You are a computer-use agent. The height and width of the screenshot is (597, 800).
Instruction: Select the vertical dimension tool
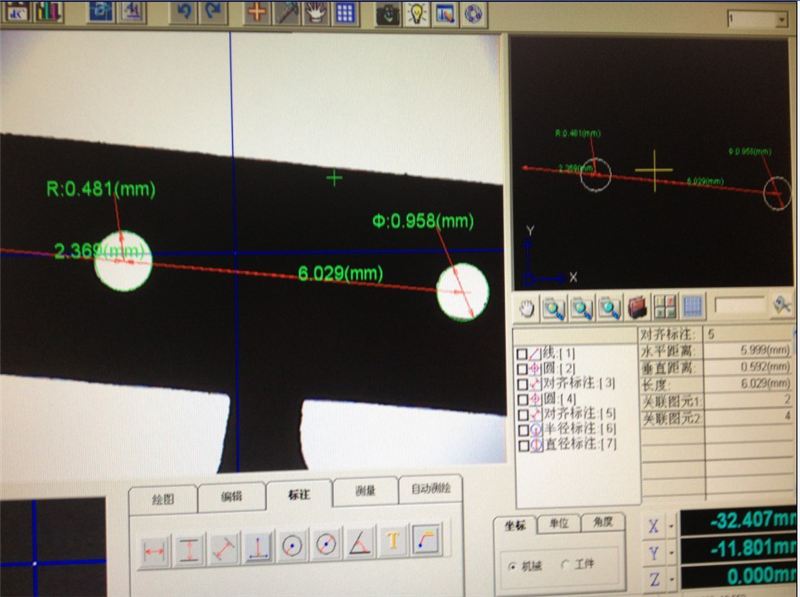[189, 550]
